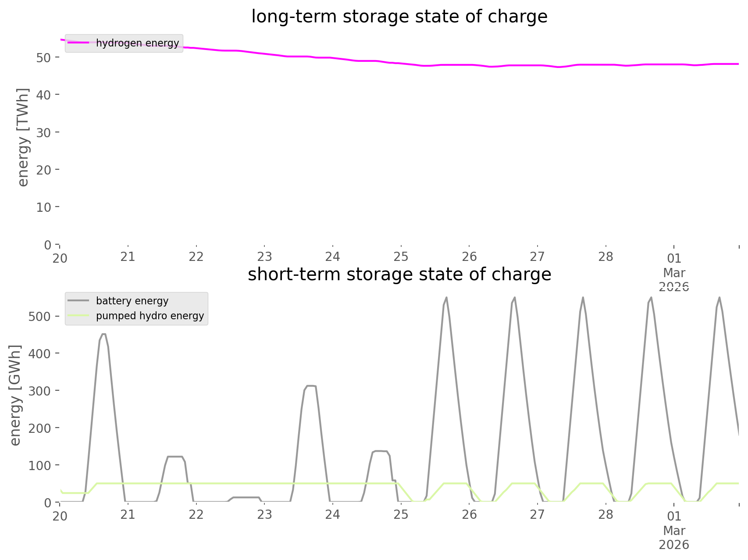Screen dimensions: 748x560
Task: Click the "long-term storage state of charge" title
Action: tap(399, 17)
